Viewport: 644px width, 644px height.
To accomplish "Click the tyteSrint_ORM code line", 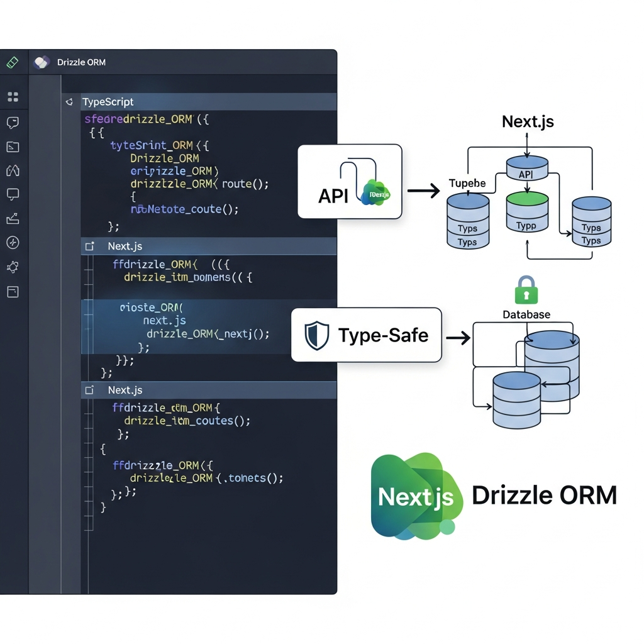I will [x=160, y=145].
